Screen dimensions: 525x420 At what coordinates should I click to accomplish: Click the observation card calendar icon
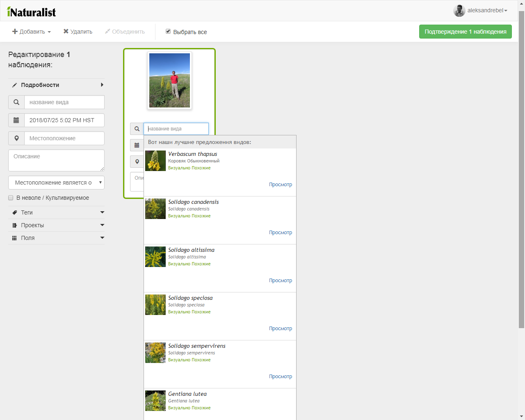click(137, 145)
